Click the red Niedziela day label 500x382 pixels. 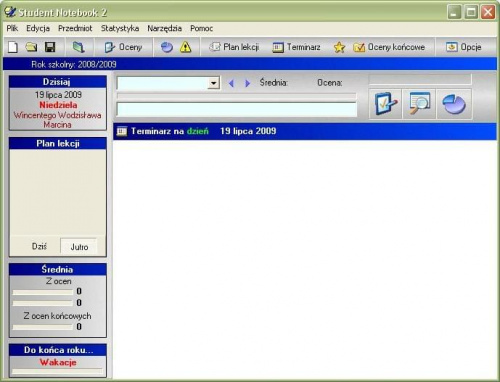pyautogui.click(x=58, y=105)
